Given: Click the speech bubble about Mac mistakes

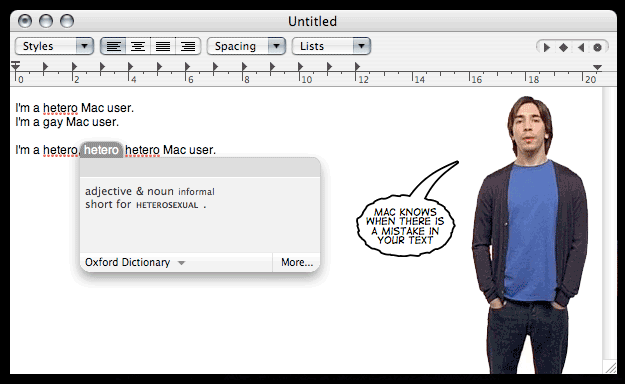Looking at the screenshot, I should (x=406, y=225).
